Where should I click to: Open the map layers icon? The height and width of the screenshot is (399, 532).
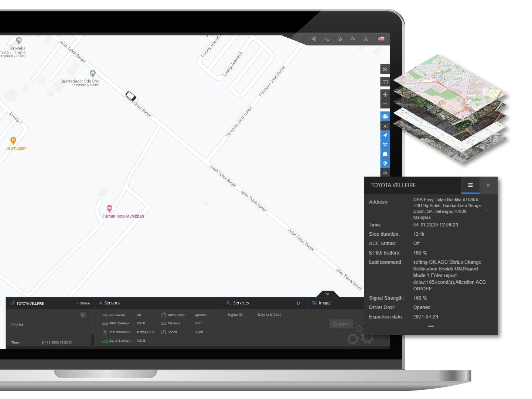385,82
